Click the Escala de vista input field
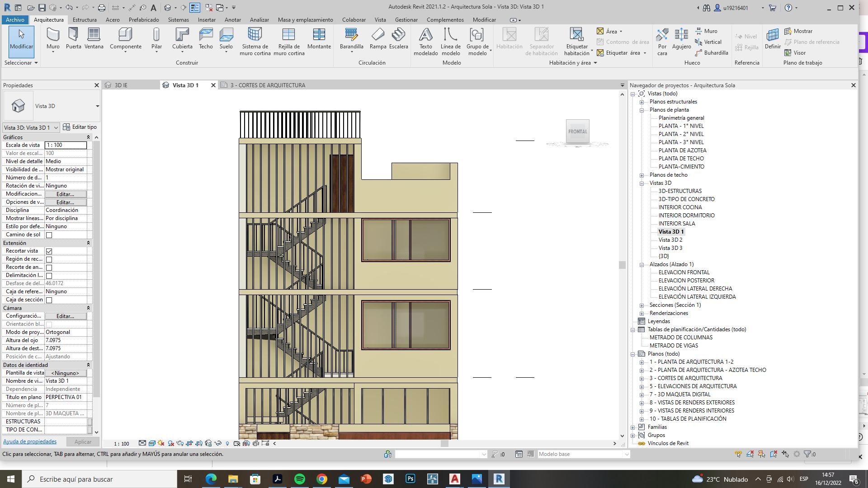The width and height of the screenshot is (868, 488). [66, 145]
